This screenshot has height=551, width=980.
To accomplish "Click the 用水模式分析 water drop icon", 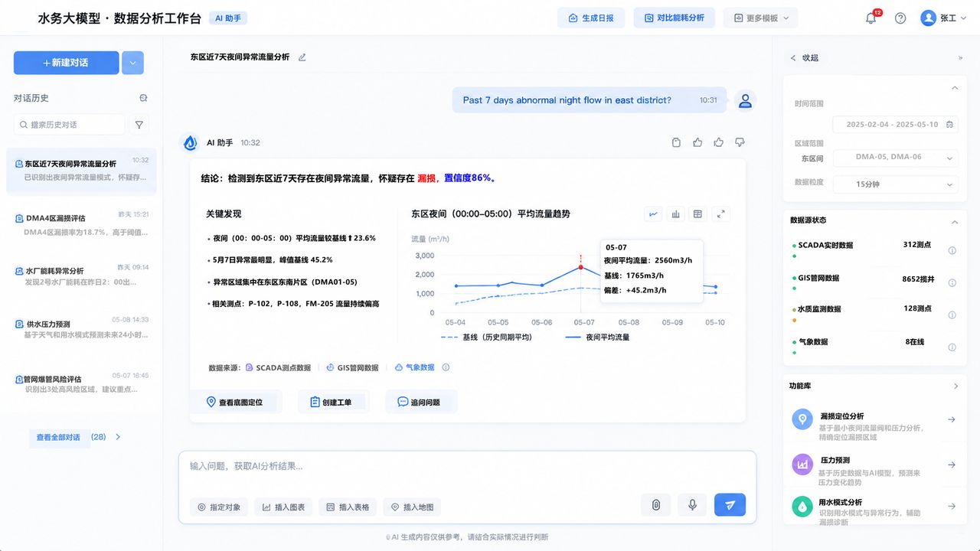I will pyautogui.click(x=802, y=506).
